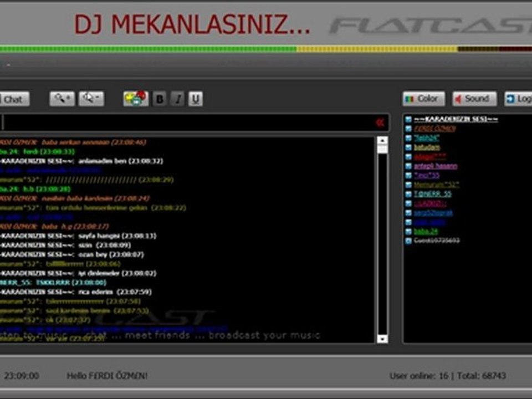This screenshot has height=399, width=532.
Task: Select user KARADENIZIN SESI in user list
Action: pyautogui.click(x=456, y=119)
